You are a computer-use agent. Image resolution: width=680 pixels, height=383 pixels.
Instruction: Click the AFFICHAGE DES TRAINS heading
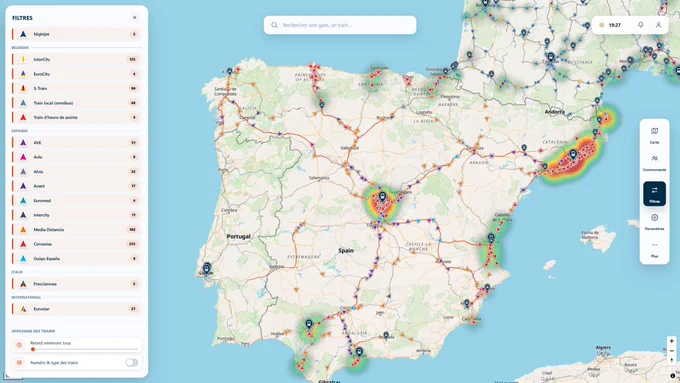point(33,331)
